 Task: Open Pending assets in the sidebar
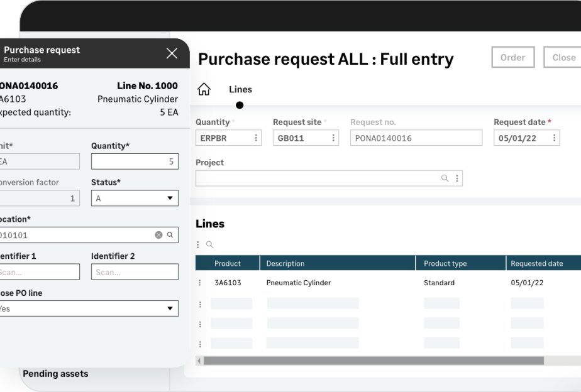click(x=55, y=374)
